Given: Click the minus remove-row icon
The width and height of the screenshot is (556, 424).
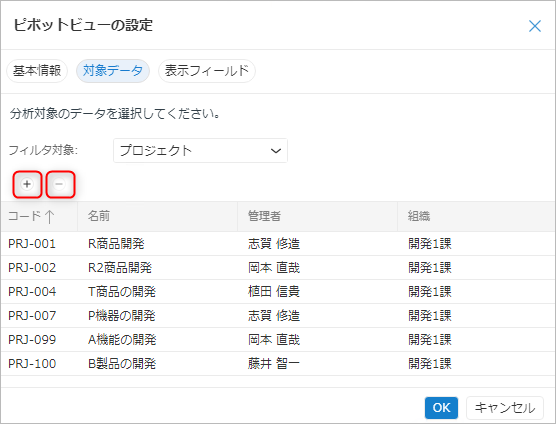Looking at the screenshot, I should coord(59,184).
